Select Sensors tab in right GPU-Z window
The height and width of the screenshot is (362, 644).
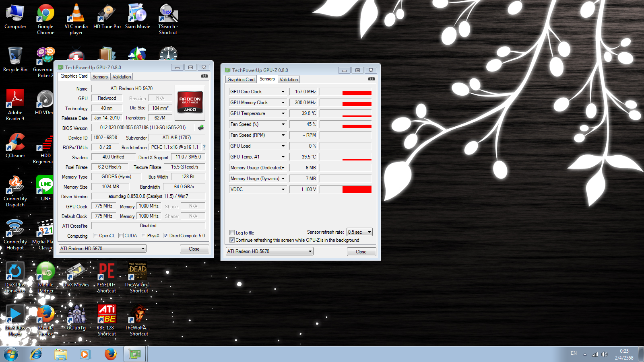pyautogui.click(x=267, y=79)
